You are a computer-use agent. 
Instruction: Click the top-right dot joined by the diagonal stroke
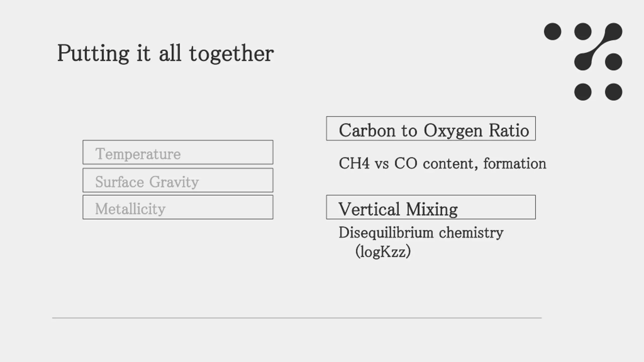pyautogui.click(x=613, y=31)
